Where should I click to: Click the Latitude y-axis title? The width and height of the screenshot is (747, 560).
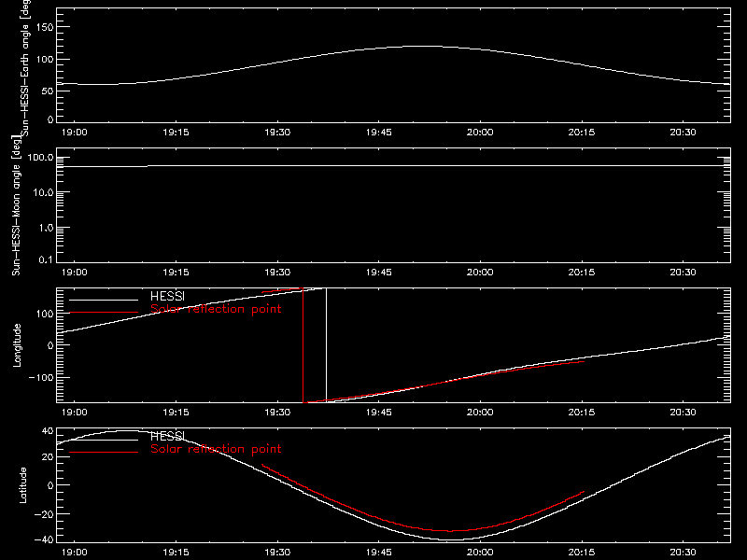(x=22, y=485)
